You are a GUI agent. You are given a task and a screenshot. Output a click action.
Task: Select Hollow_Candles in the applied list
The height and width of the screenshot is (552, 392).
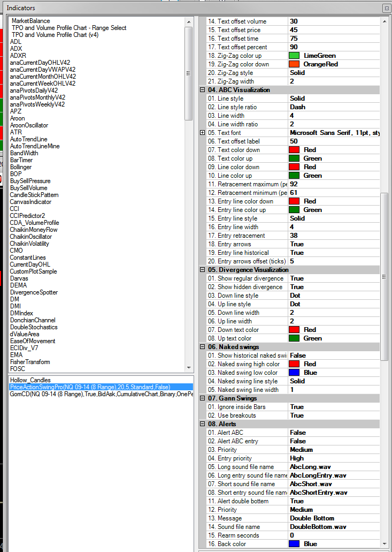coord(30,380)
